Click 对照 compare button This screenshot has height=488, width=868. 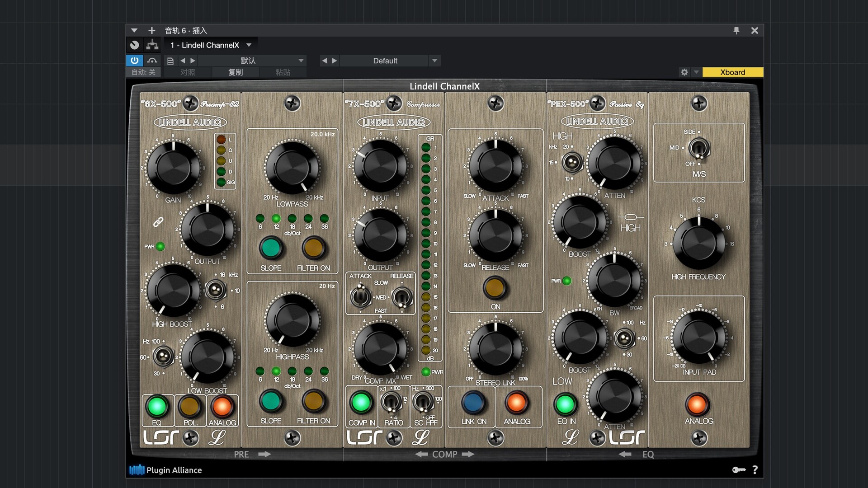[x=188, y=72]
